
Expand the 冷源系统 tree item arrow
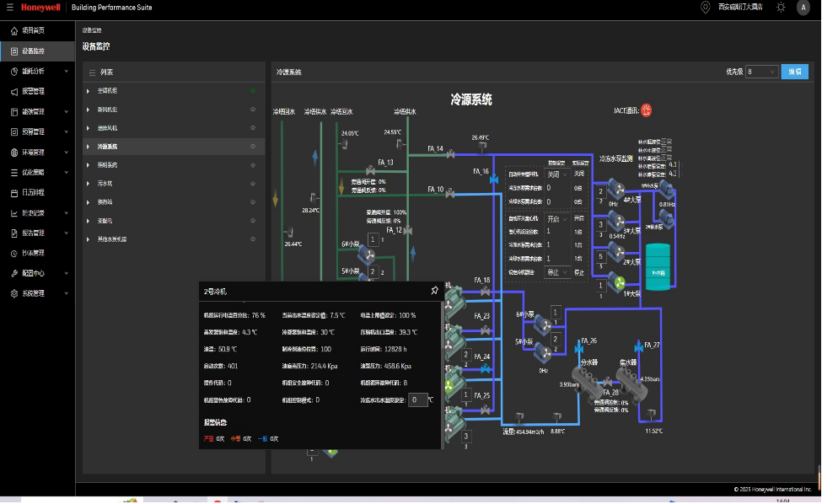tap(88, 147)
